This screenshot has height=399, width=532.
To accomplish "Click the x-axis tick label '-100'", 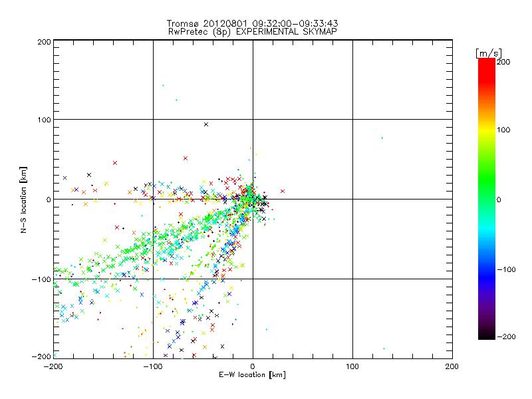I will [153, 366].
